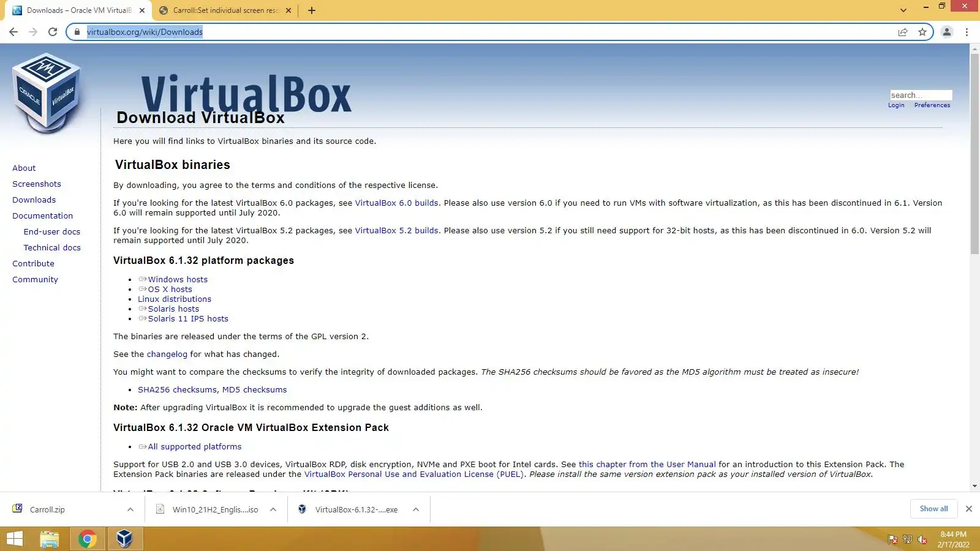Open About in the sidebar
The width and height of the screenshot is (980, 551).
point(24,168)
